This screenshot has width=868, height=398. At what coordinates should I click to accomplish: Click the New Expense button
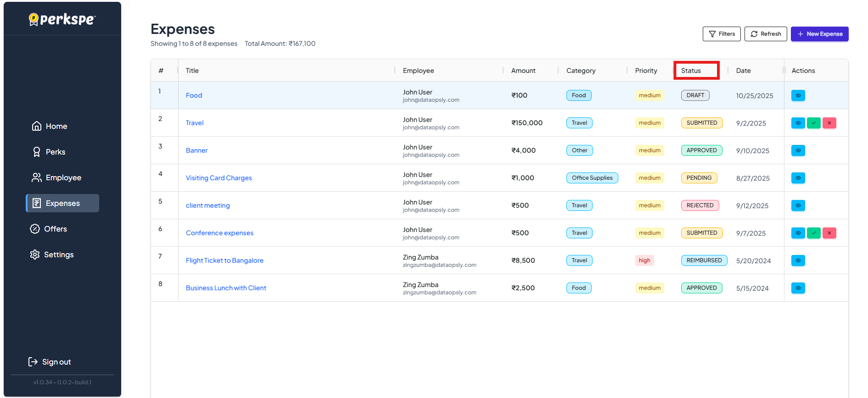click(x=819, y=34)
